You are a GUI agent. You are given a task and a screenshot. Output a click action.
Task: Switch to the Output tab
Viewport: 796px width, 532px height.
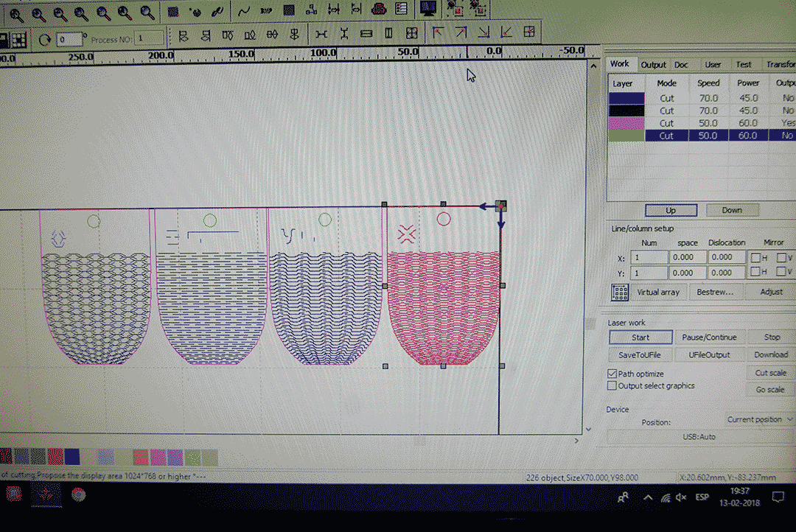[653, 65]
